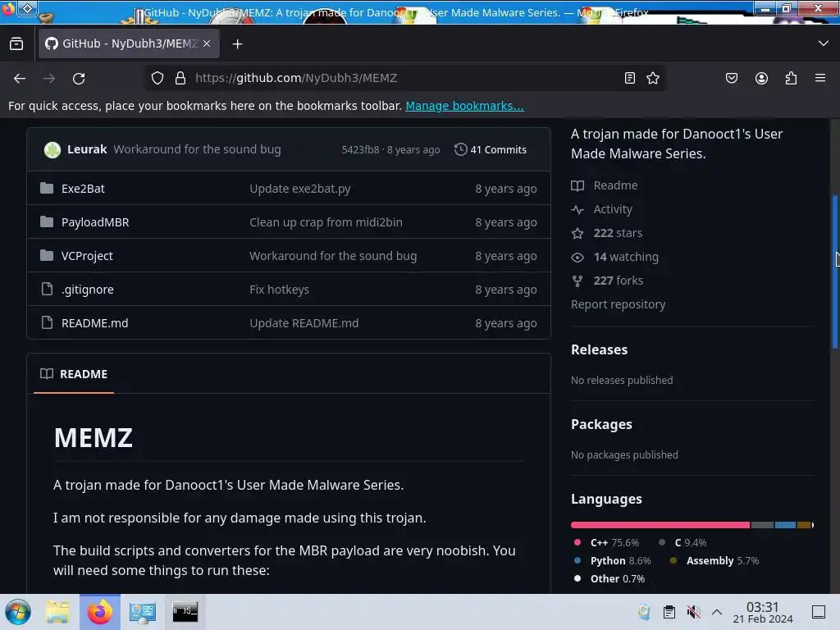
Task: Close the GitHub NyDubh3/MEMZ tab
Action: pyautogui.click(x=207, y=43)
